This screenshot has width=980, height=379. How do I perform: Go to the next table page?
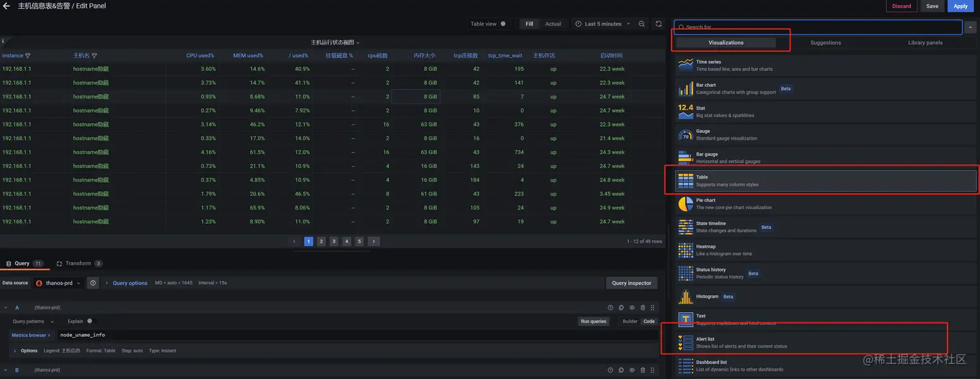[x=373, y=241]
